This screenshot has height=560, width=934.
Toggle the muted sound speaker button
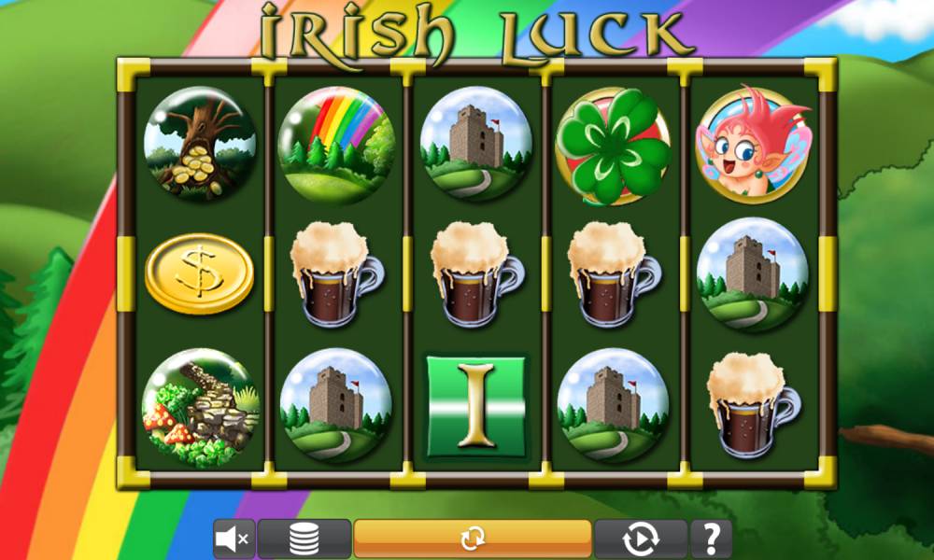(x=234, y=539)
